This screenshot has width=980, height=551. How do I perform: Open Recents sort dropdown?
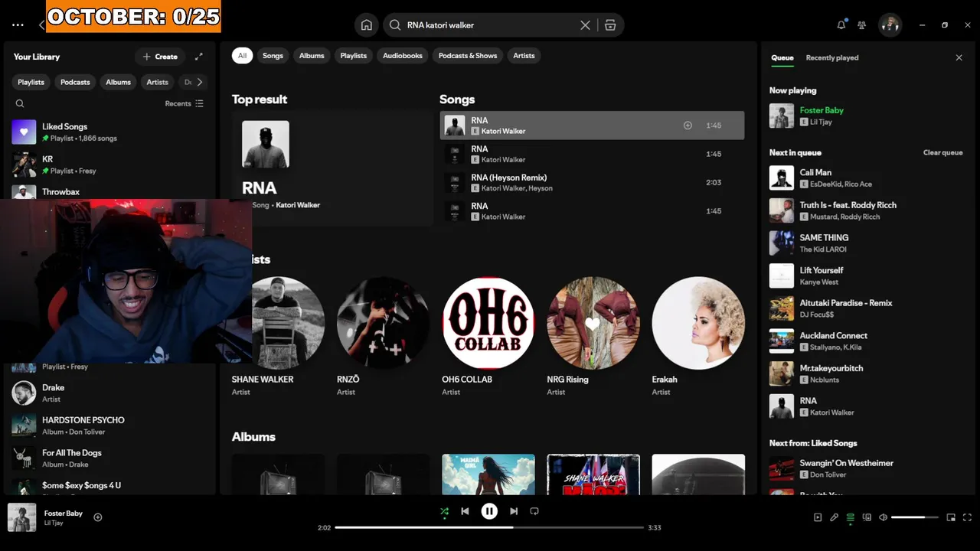point(185,103)
